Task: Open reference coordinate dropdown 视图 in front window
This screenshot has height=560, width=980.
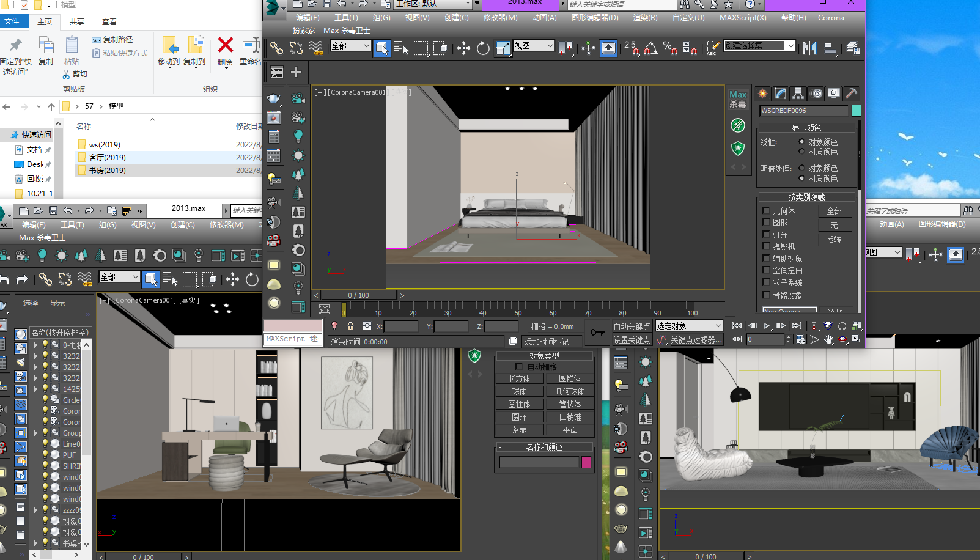Action: (x=534, y=46)
